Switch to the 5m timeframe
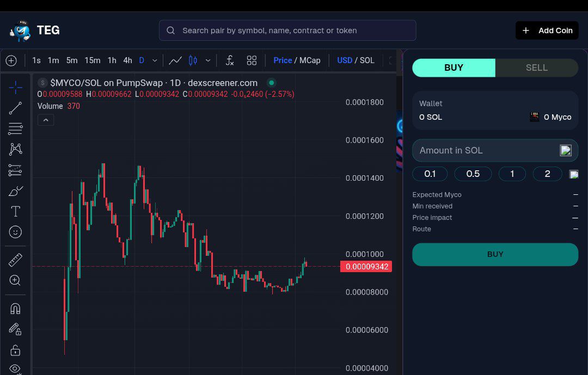 click(72, 60)
